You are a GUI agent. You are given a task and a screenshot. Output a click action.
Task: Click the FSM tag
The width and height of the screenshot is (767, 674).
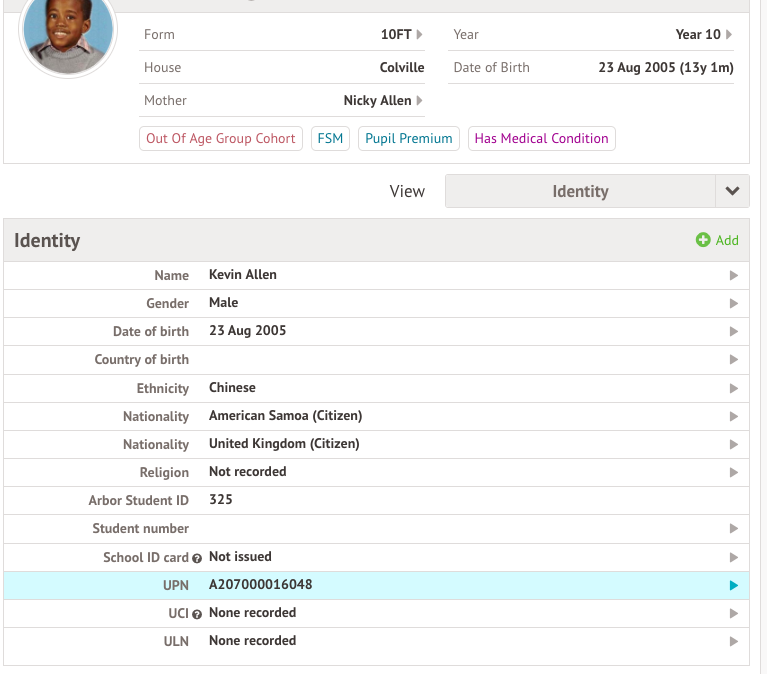pyautogui.click(x=330, y=139)
